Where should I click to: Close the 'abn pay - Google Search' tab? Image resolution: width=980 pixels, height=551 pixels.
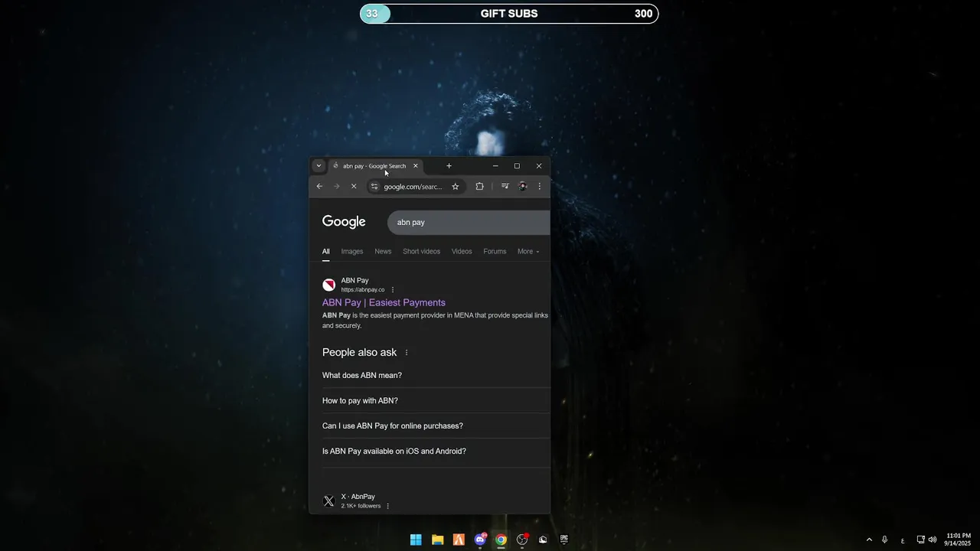pyautogui.click(x=416, y=166)
